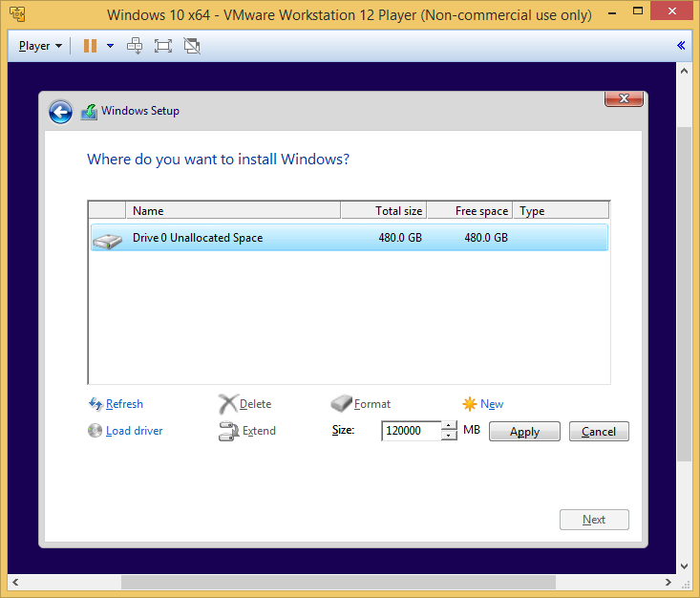Viewport: 700px width, 598px height.
Task: Click the vertical scrollbar up arrow
Action: point(684,71)
